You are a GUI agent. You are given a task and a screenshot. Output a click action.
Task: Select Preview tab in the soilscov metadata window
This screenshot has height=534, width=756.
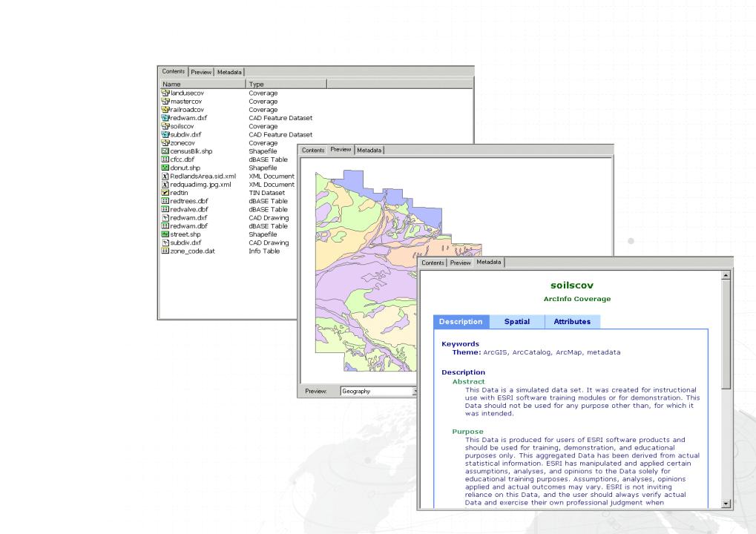[461, 263]
